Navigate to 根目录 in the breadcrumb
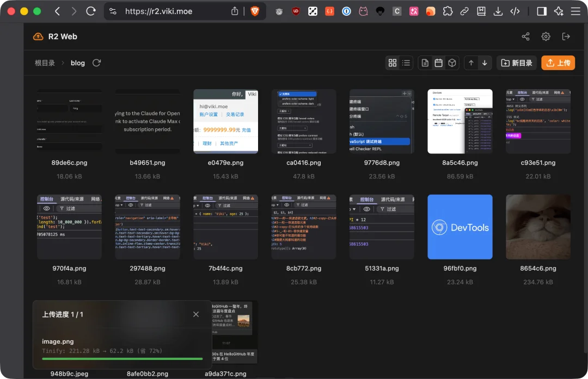The height and width of the screenshot is (379, 588). tap(45, 63)
